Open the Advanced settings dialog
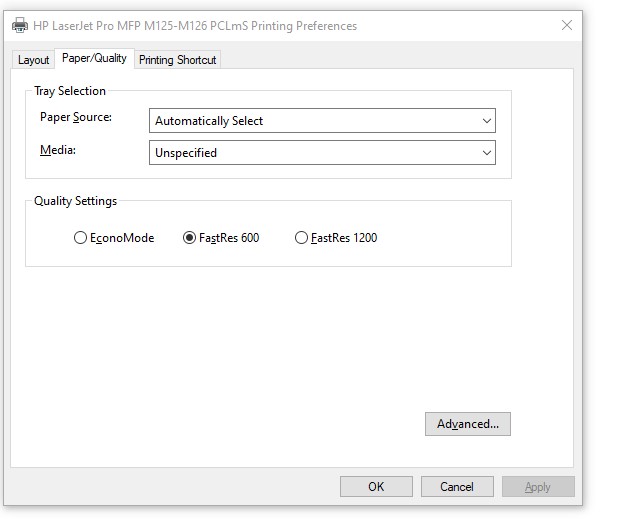The height and width of the screenshot is (519, 618). (x=468, y=424)
